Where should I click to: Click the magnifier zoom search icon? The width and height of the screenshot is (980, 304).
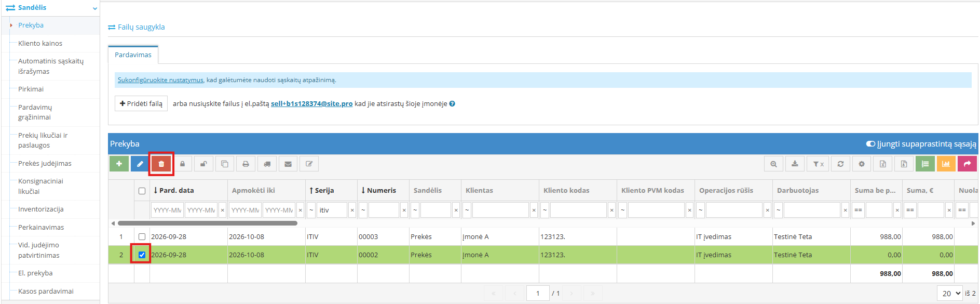(774, 164)
